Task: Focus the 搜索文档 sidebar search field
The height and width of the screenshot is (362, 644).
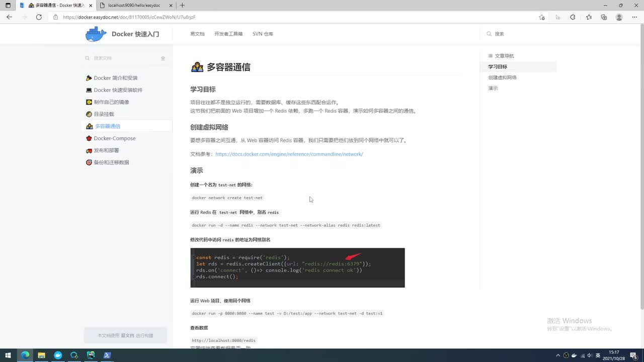Action: 125,58
